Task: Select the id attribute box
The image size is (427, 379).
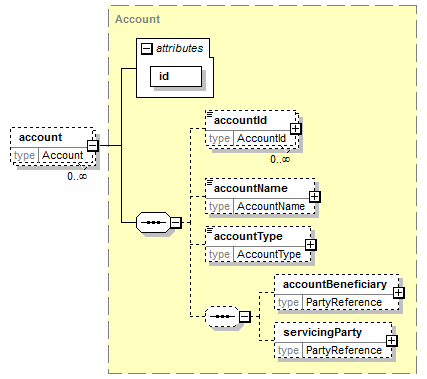Action: 176,77
